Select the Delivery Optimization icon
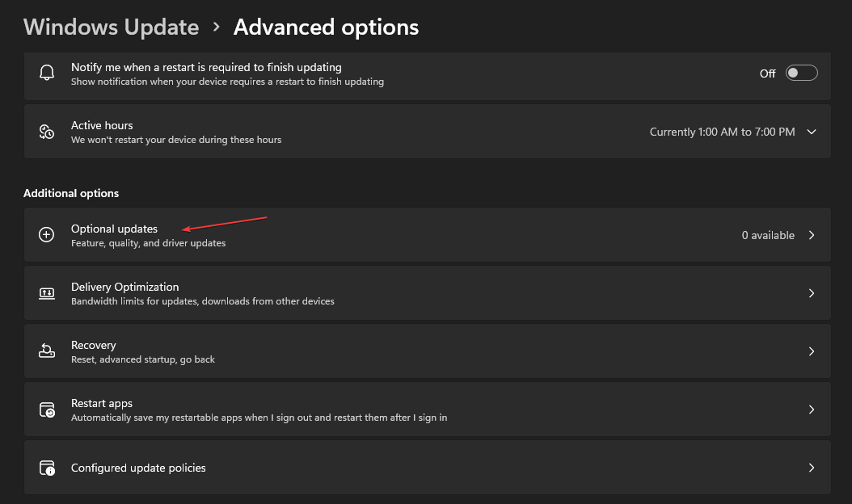The width and height of the screenshot is (852, 504). (46, 292)
